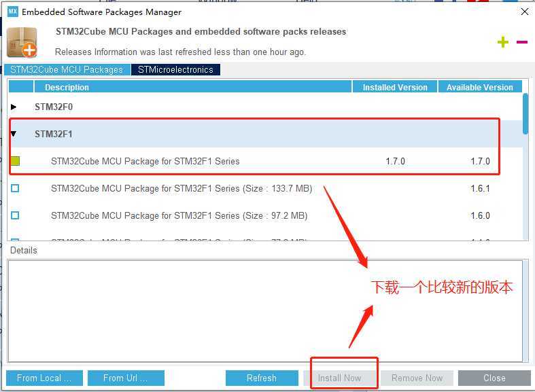Click the MX logo in title bar
Image resolution: width=535 pixels, height=392 pixels.
tap(13, 12)
